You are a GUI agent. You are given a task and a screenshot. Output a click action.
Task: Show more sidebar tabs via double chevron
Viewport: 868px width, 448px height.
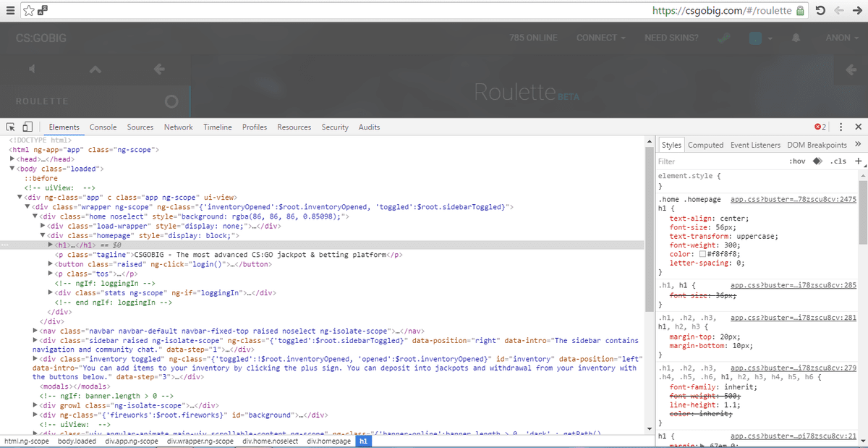pyautogui.click(x=857, y=145)
